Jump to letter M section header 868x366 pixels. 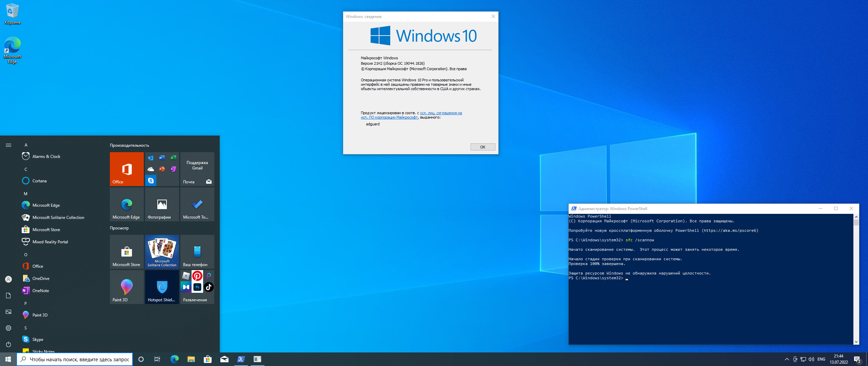pyautogui.click(x=26, y=194)
